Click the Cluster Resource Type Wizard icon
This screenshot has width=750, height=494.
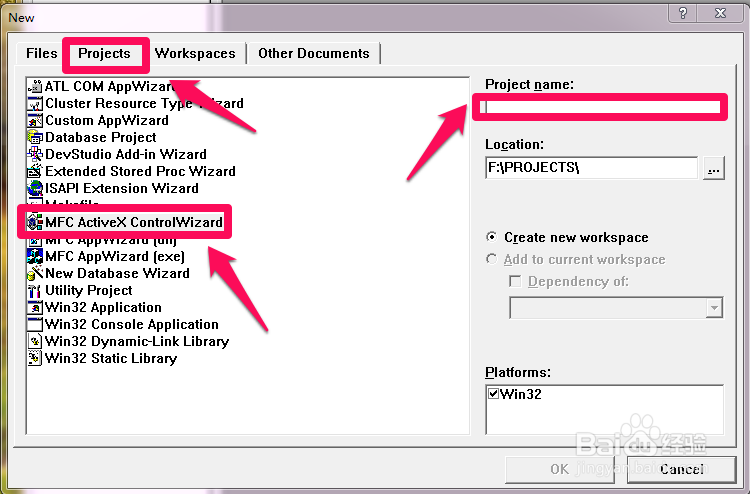pos(35,104)
